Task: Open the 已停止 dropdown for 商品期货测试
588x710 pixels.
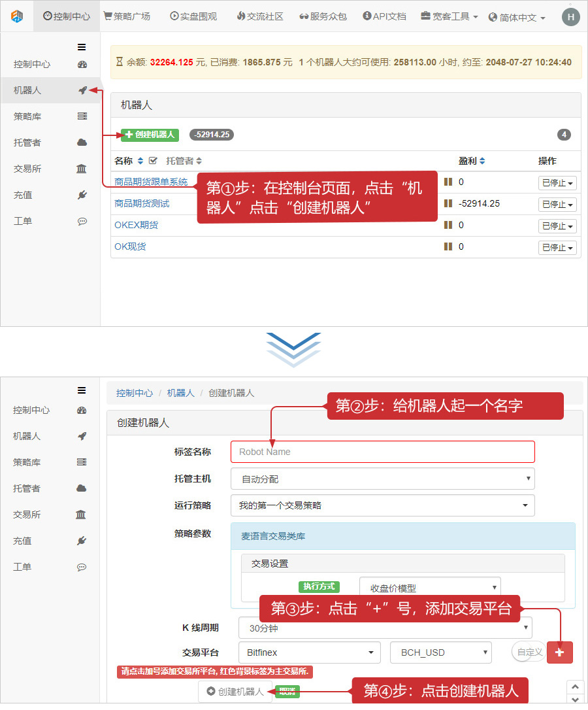Action: click(557, 205)
